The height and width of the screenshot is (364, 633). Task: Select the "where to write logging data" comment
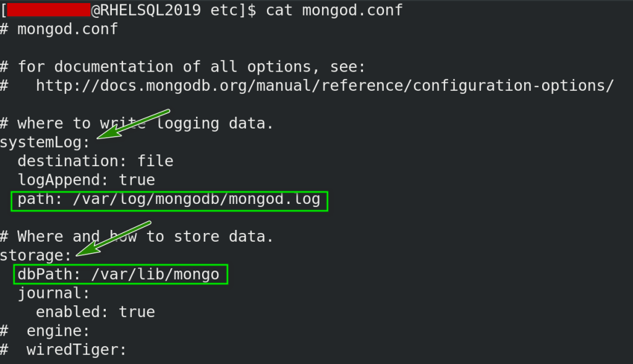click(x=136, y=123)
